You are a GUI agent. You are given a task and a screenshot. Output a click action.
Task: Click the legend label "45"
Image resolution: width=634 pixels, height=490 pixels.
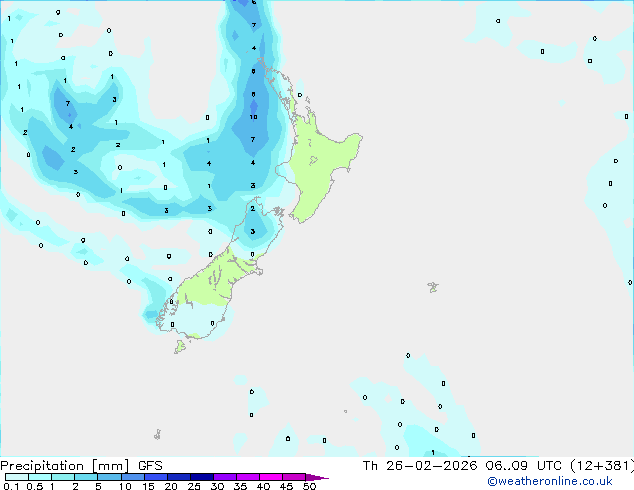pos(286,486)
